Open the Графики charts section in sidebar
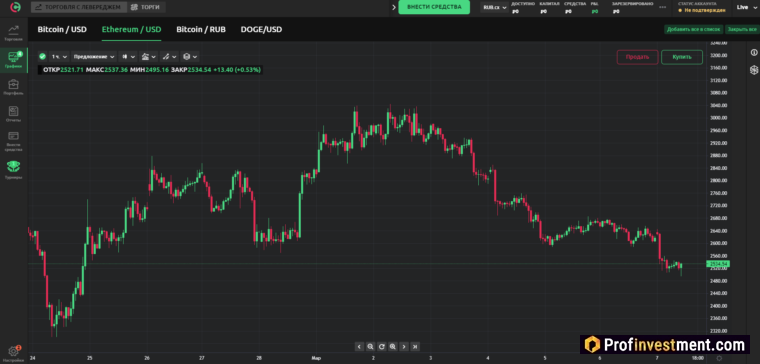This screenshot has width=760, height=364. pyautogui.click(x=14, y=60)
